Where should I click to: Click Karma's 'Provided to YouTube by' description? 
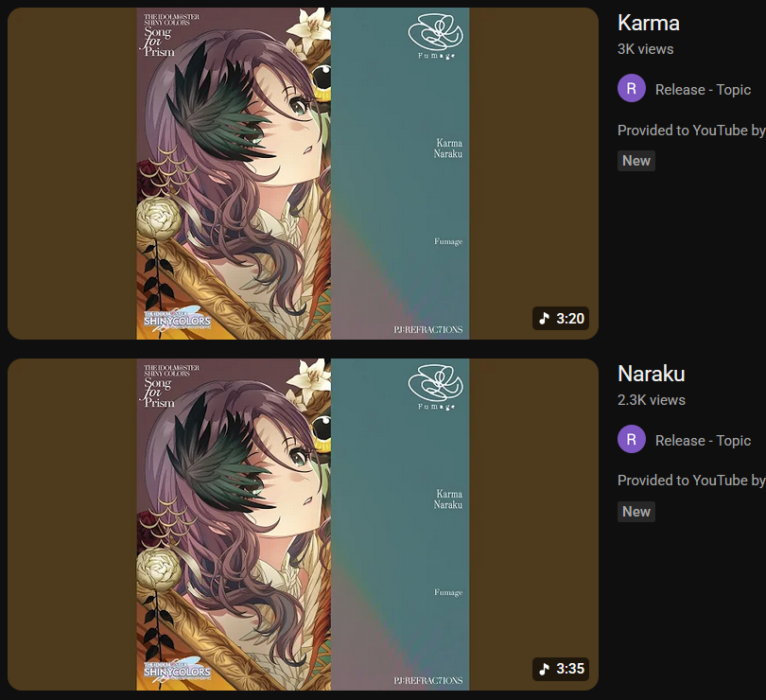pos(691,131)
